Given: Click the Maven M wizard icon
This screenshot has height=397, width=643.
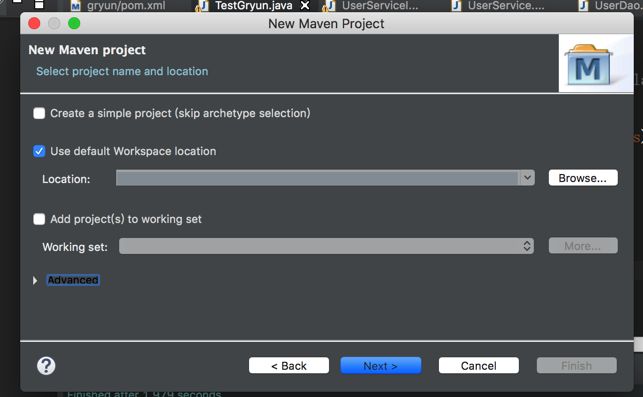Looking at the screenshot, I should coord(588,65).
